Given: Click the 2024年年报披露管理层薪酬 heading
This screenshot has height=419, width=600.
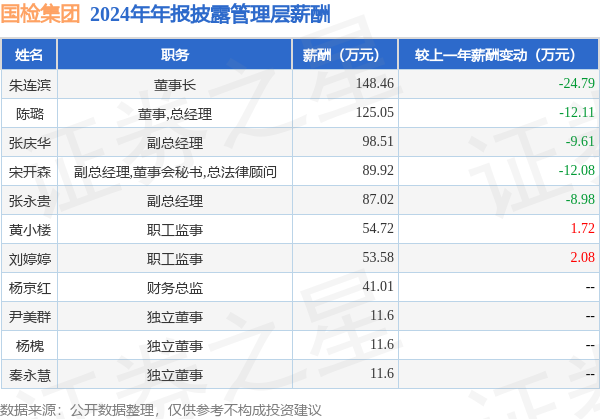Looking at the screenshot, I should point(210,15).
